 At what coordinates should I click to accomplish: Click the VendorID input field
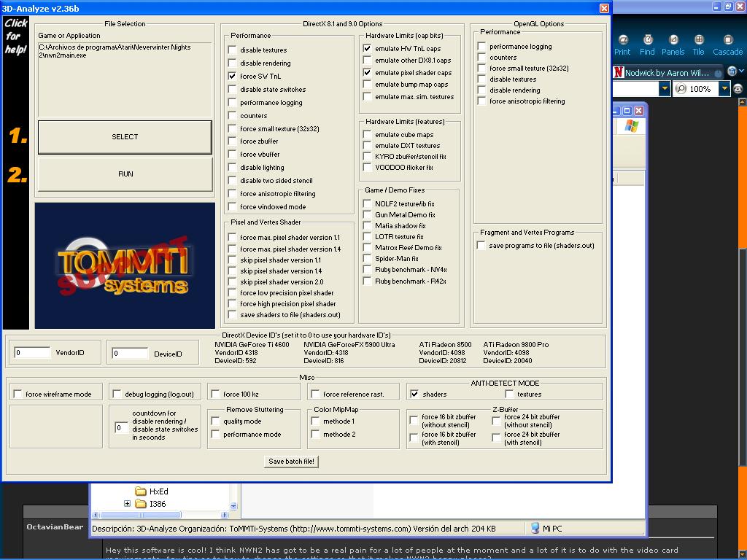pos(32,352)
